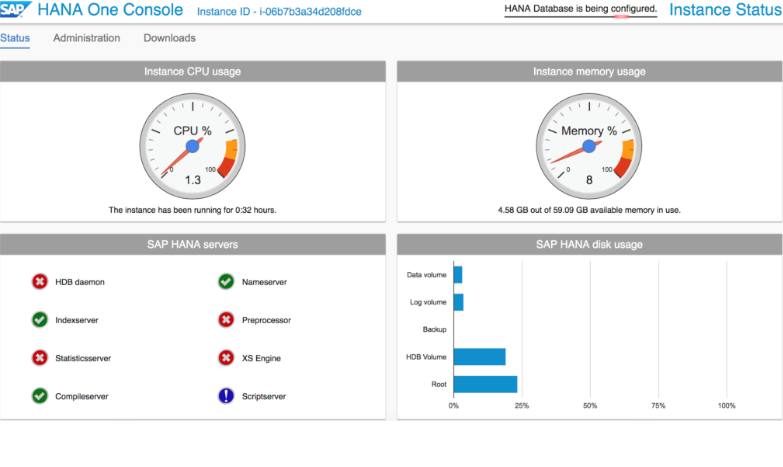
Task: Click the 25% axis label
Action: tap(522, 406)
